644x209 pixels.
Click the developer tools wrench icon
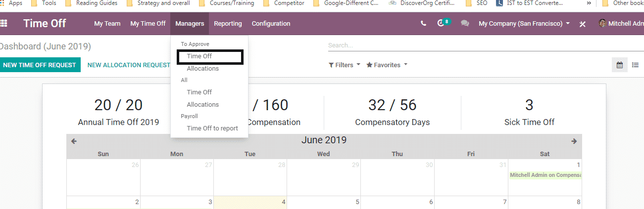583,24
